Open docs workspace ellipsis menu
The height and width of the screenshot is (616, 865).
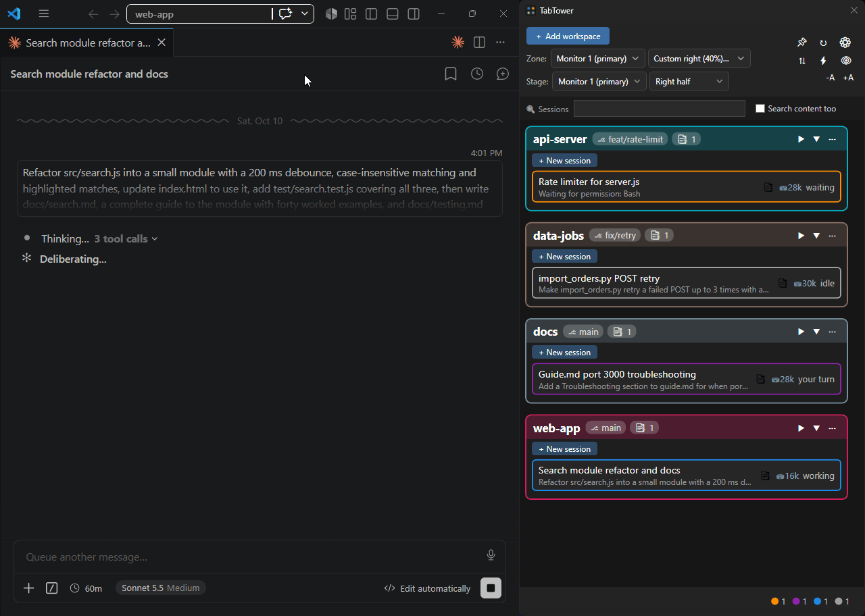(x=833, y=332)
